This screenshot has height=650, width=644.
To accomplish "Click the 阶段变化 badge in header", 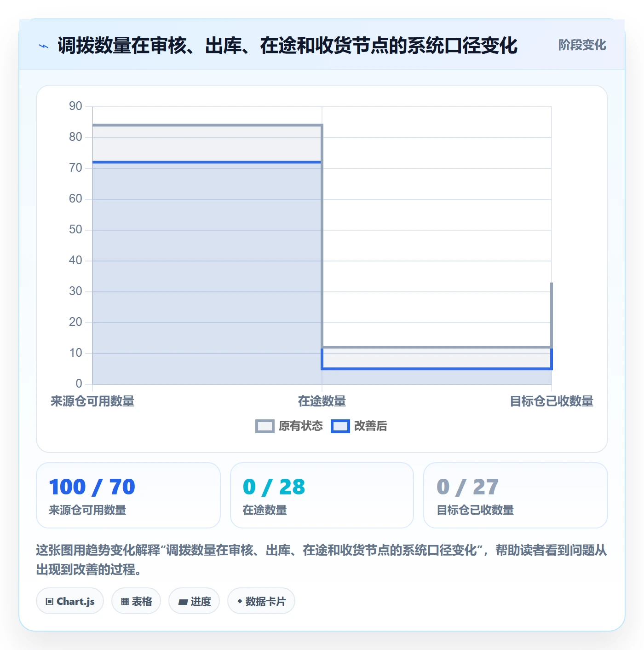I will coord(582,45).
